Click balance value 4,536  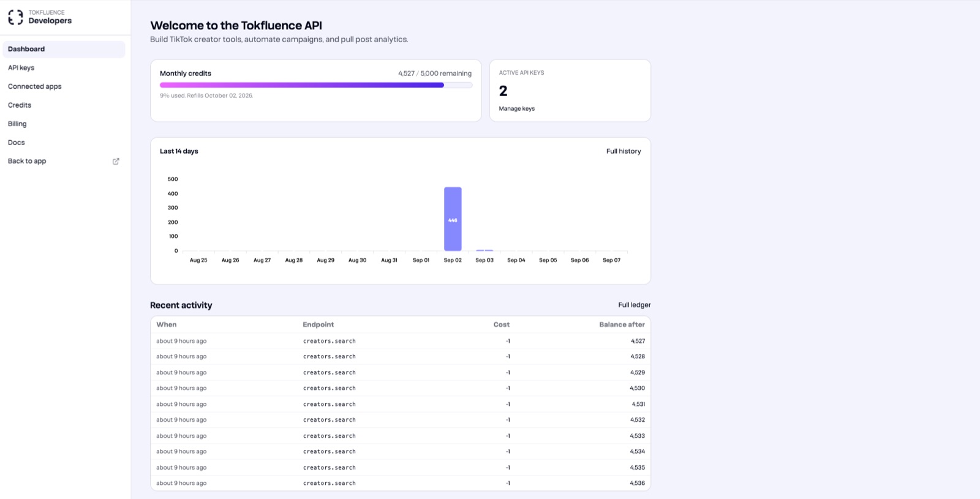click(x=638, y=483)
